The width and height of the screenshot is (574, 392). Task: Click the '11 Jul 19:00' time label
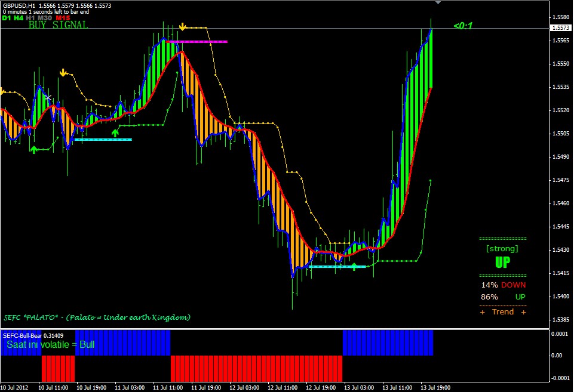click(206, 387)
